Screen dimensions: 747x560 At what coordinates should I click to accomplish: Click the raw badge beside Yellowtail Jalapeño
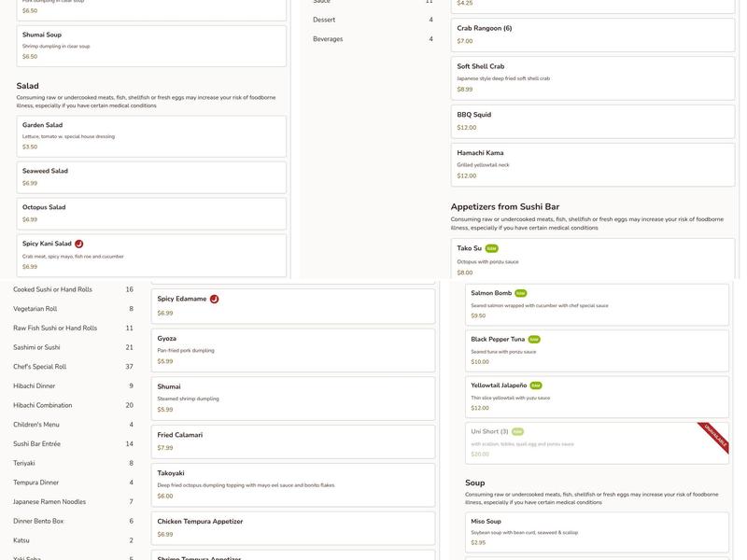[x=536, y=385]
